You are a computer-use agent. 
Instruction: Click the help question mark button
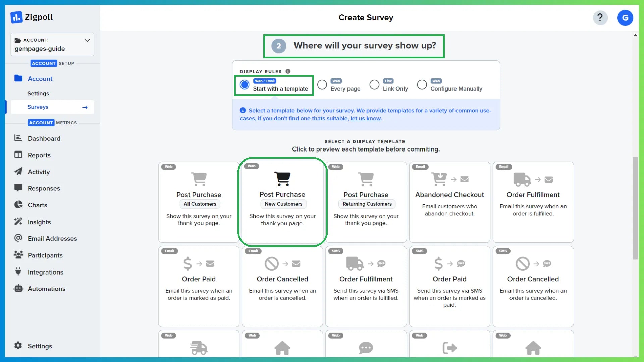[600, 18]
